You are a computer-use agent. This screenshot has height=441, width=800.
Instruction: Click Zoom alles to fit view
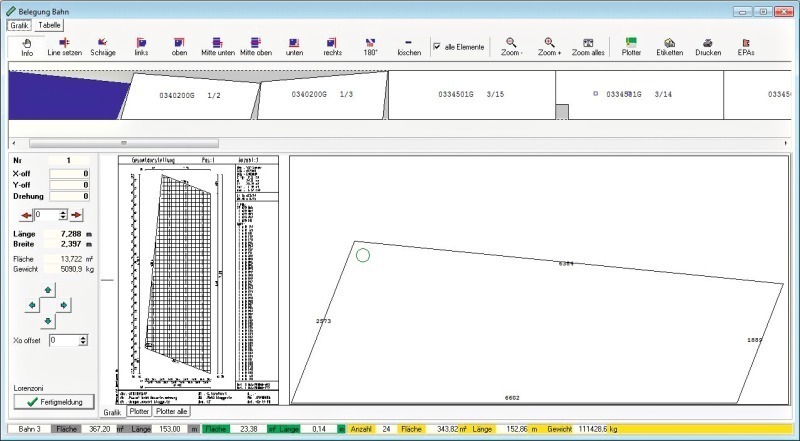click(x=588, y=47)
